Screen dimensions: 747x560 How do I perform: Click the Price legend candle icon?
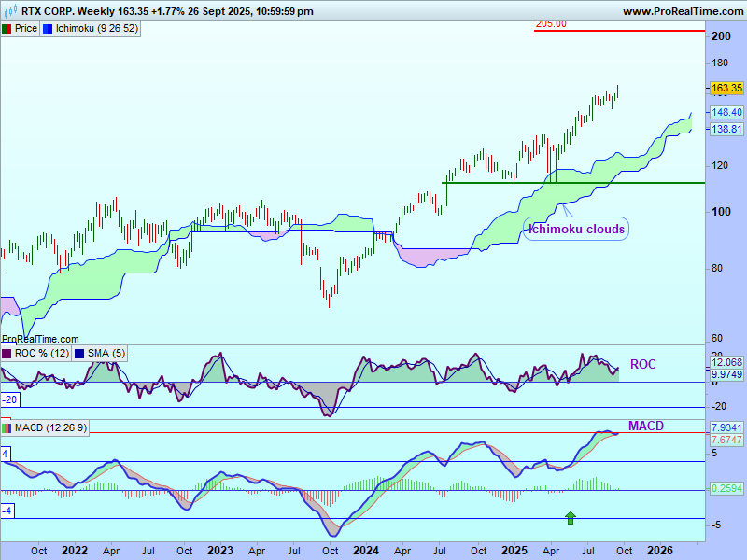[x=7, y=29]
